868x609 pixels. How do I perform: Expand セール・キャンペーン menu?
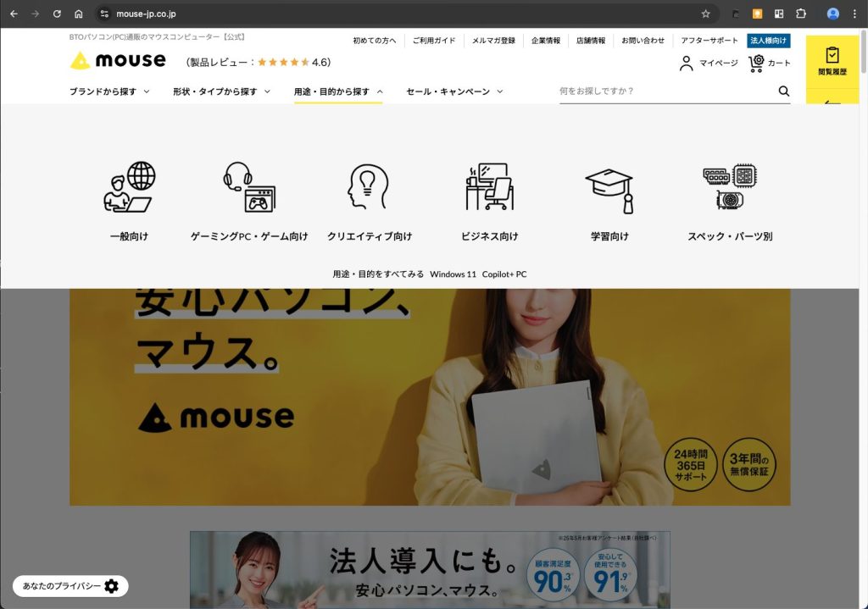coord(454,91)
